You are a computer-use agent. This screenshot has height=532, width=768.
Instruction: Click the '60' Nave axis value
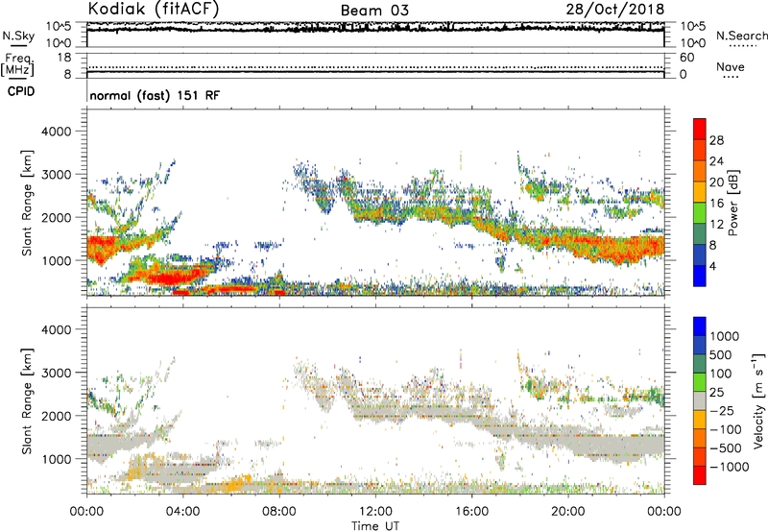686,58
